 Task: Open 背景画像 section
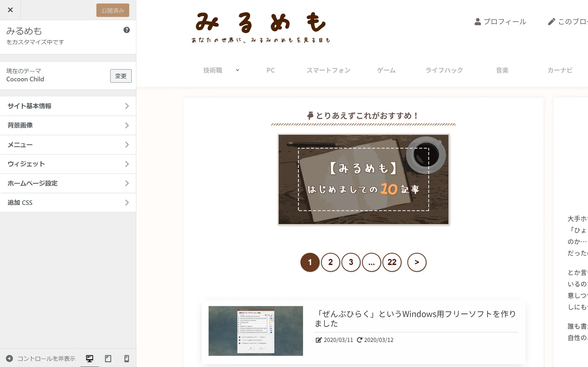(68, 125)
